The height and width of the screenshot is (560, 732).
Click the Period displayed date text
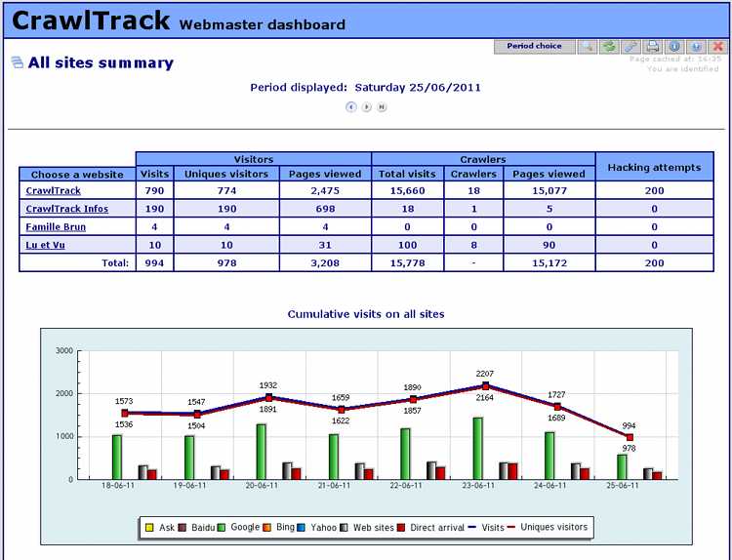pyautogui.click(x=366, y=87)
